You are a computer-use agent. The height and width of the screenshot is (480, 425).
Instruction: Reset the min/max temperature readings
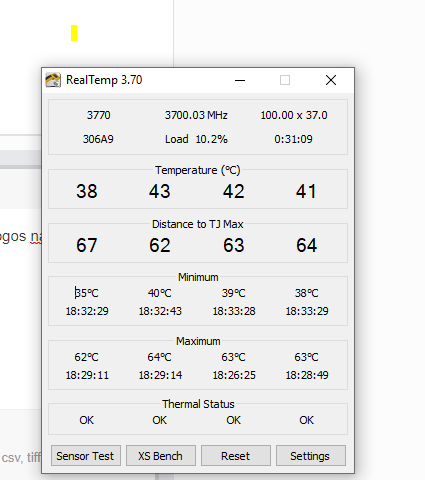(x=236, y=456)
